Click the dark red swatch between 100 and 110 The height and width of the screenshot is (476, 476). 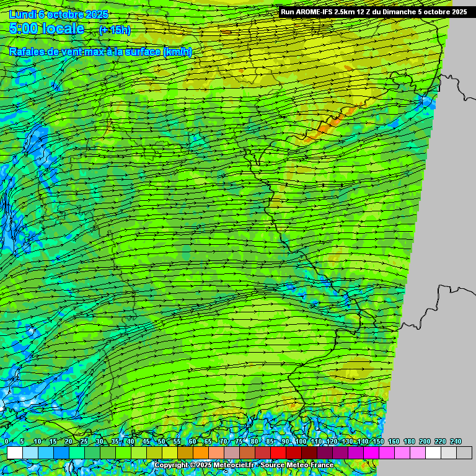[309, 453]
